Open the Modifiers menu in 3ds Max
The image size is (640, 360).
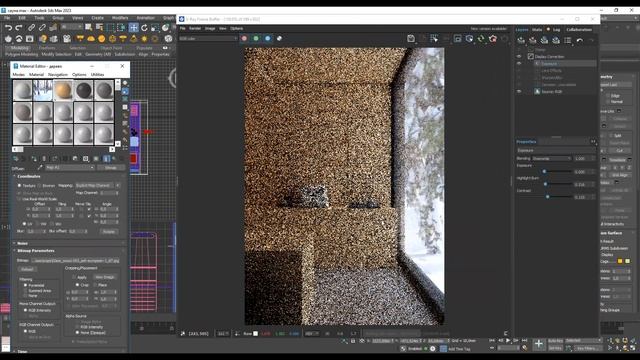[120, 18]
